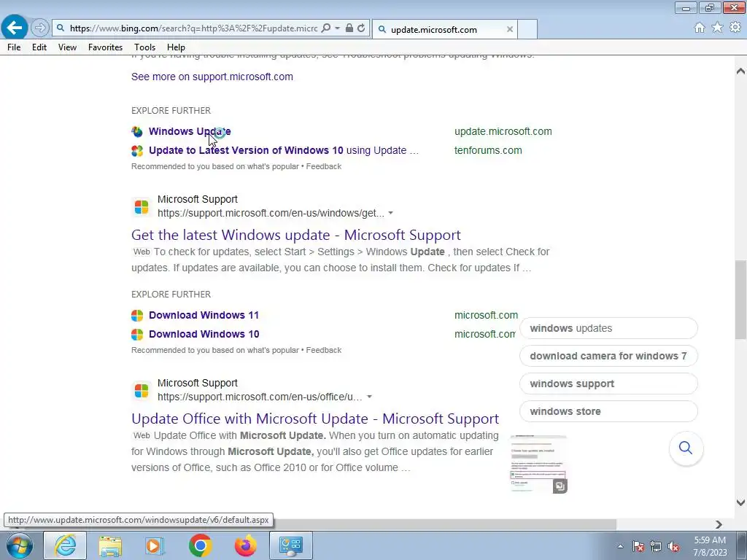Select download camera for windows 7 suggestion
Viewport: 747px width, 560px height.
(608, 356)
